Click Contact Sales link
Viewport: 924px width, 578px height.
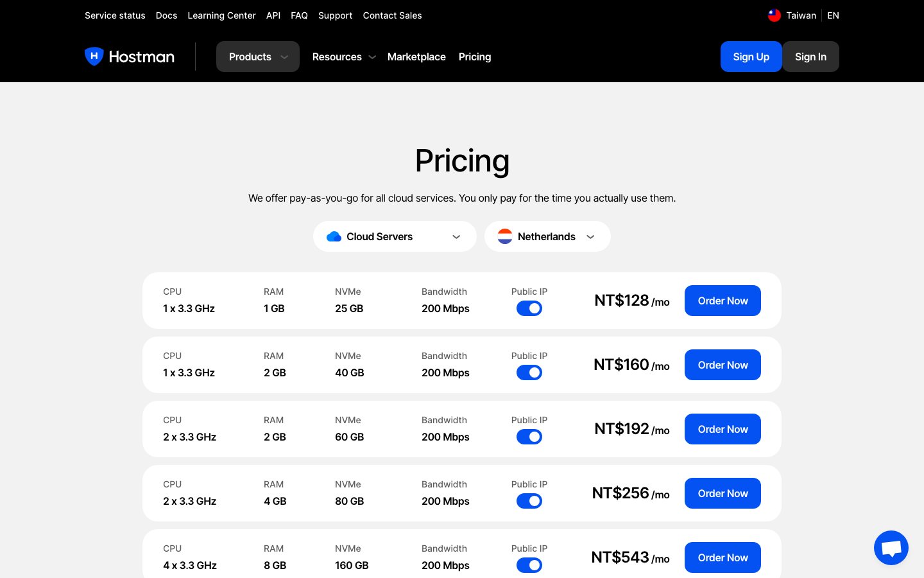point(392,15)
